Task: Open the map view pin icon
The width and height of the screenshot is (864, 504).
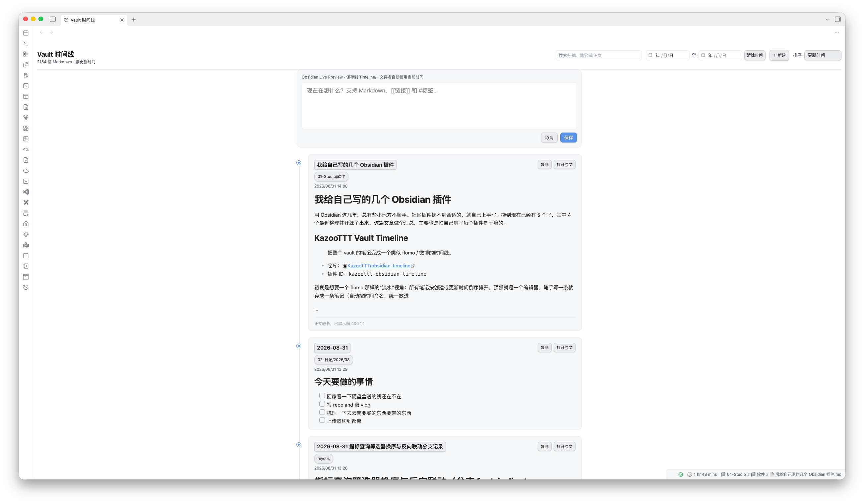Action: (26, 245)
